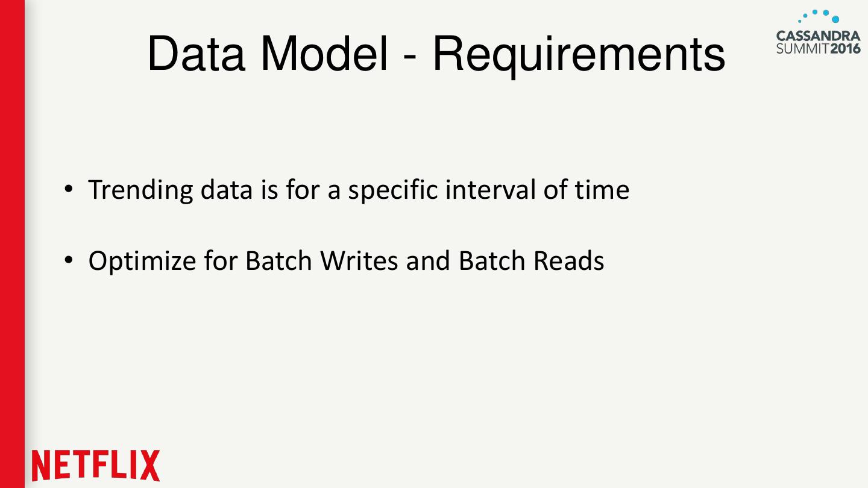Click the Netflix logo
This screenshot has width=868, height=488.
[x=96, y=465]
